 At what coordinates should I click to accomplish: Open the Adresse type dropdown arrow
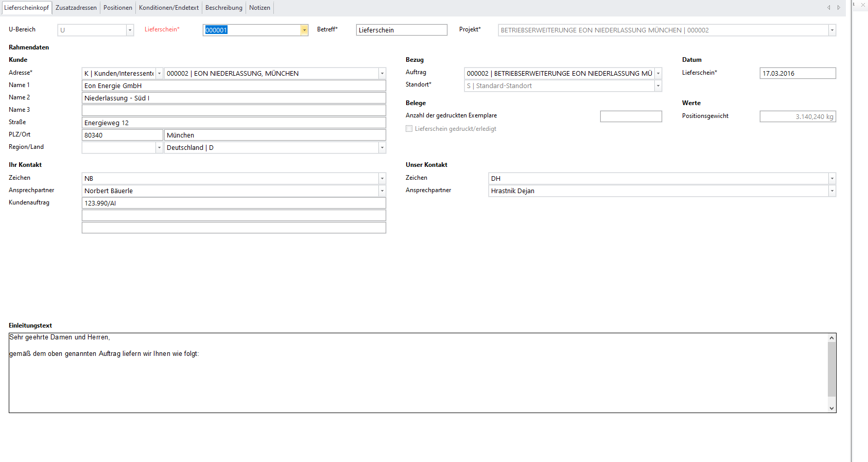coord(159,74)
